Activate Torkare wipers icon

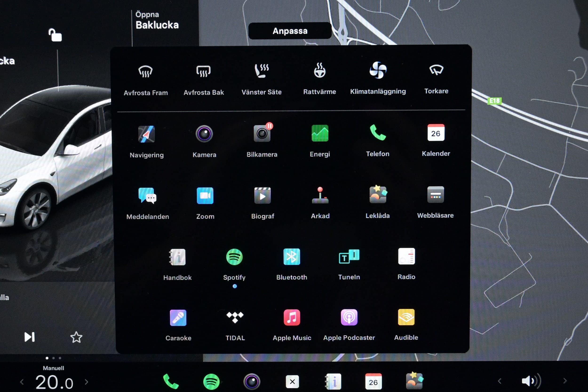(436, 70)
